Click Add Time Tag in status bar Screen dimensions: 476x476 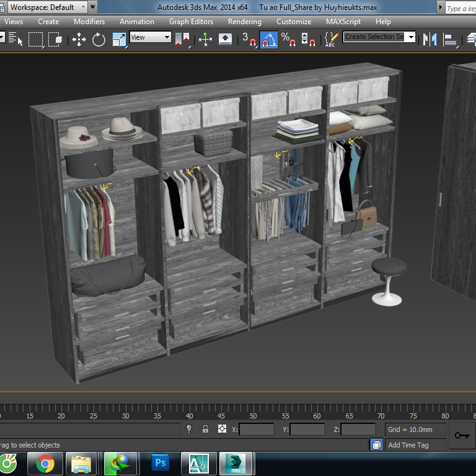[x=408, y=445]
